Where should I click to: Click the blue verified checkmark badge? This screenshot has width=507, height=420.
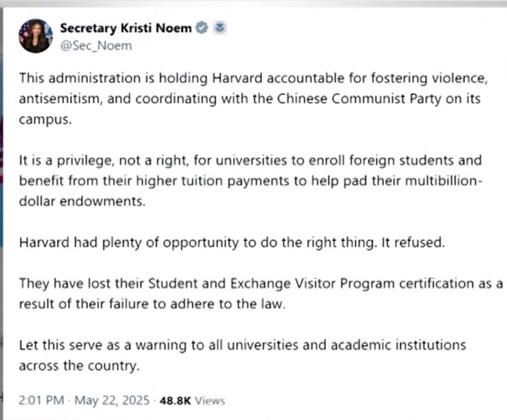202,28
